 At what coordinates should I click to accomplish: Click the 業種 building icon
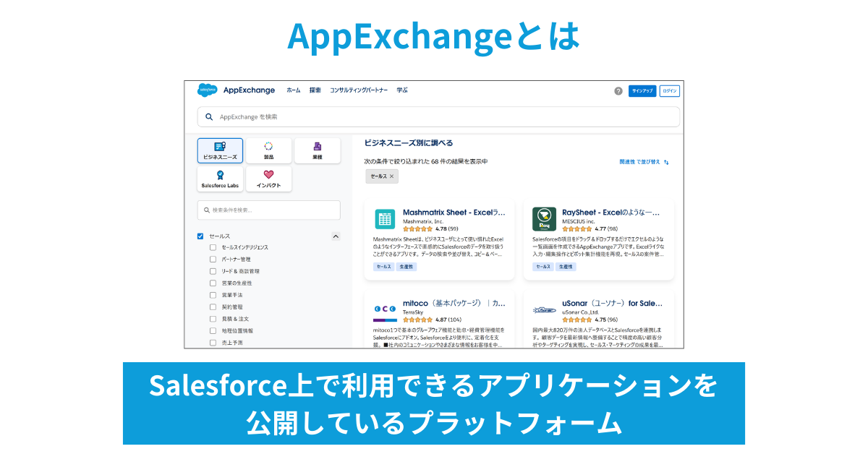click(x=317, y=145)
